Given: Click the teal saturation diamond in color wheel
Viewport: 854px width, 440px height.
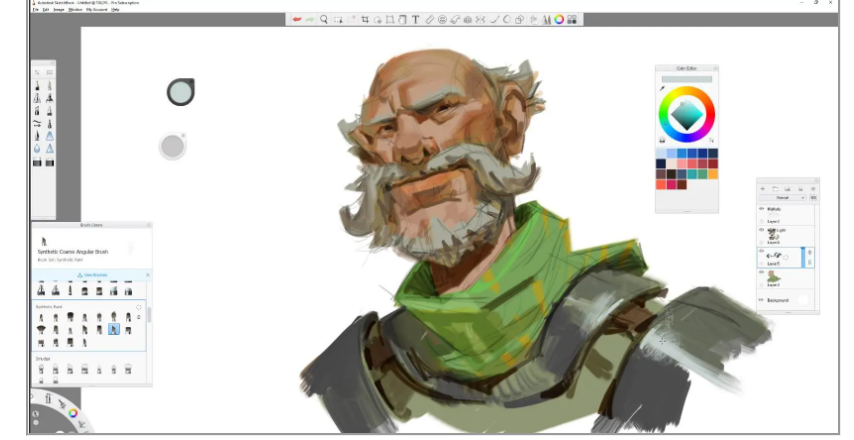Looking at the screenshot, I should coord(687,115).
